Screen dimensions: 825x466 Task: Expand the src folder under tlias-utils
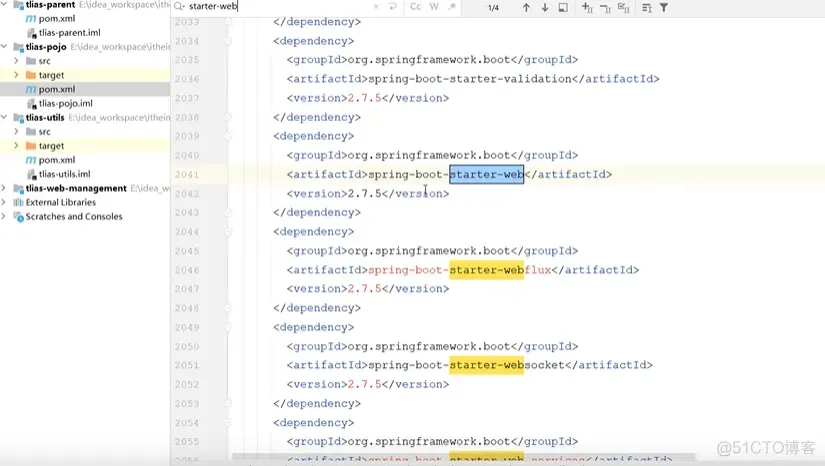16,131
